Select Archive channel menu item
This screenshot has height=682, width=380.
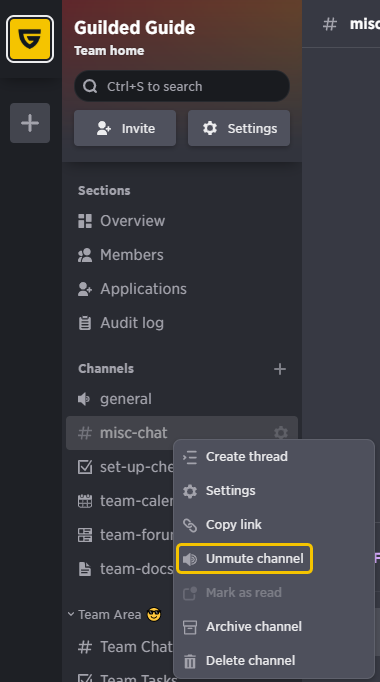pos(273,626)
